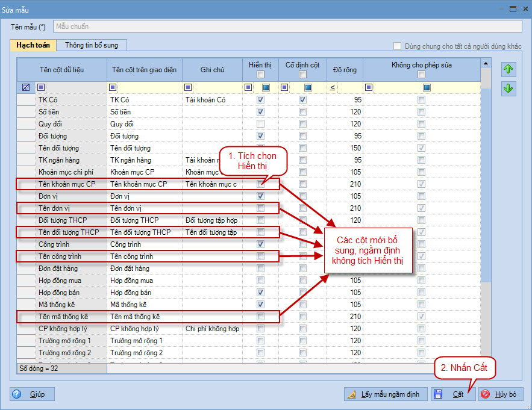
Task: Click the Giúp help button
Action: (32, 394)
